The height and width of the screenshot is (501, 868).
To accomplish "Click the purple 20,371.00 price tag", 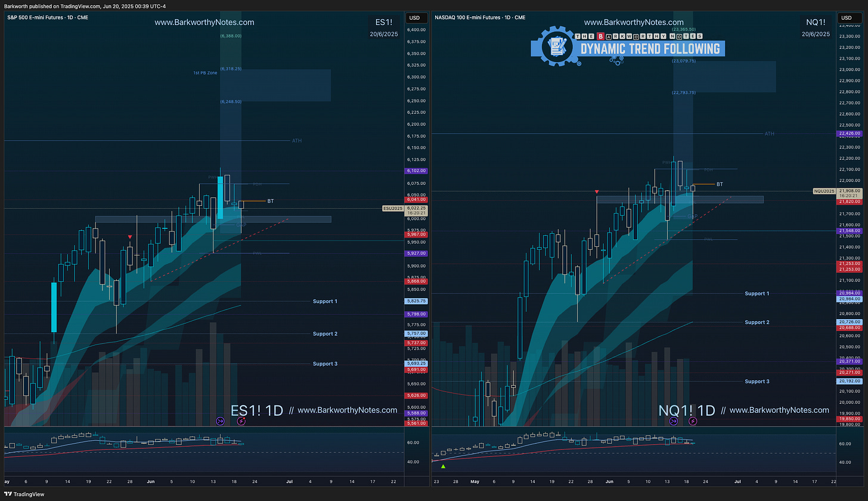I will click(x=850, y=361).
